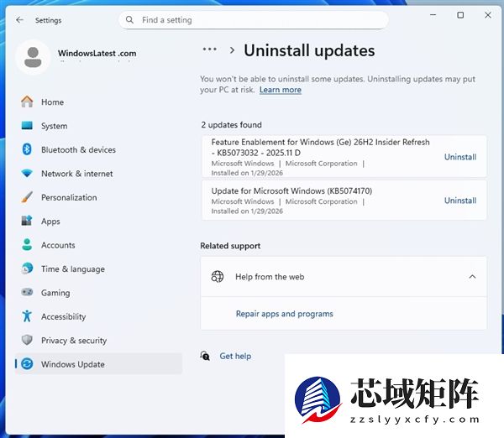Open Privacy & security
The height and width of the screenshot is (438, 504).
[98, 340]
